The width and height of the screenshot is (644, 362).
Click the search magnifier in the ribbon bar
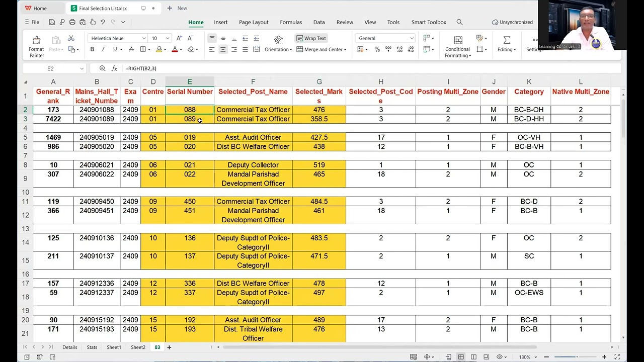(x=459, y=22)
